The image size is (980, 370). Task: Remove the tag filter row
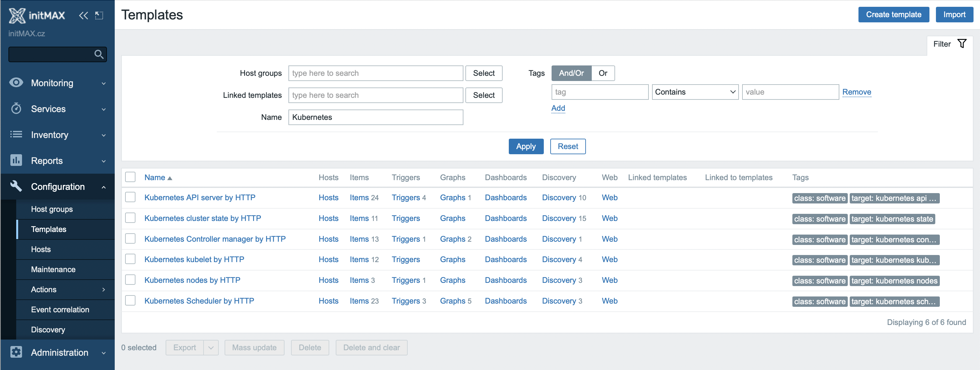pos(856,92)
